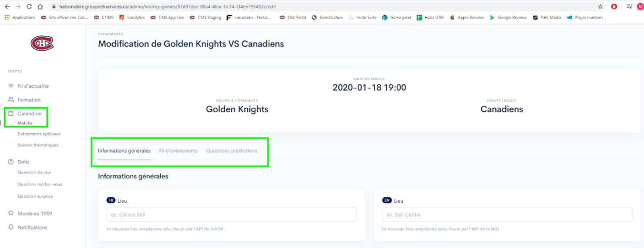This screenshot has height=248, width=644.
Task: Open Question du jour under Défis
Action: [x=34, y=172]
